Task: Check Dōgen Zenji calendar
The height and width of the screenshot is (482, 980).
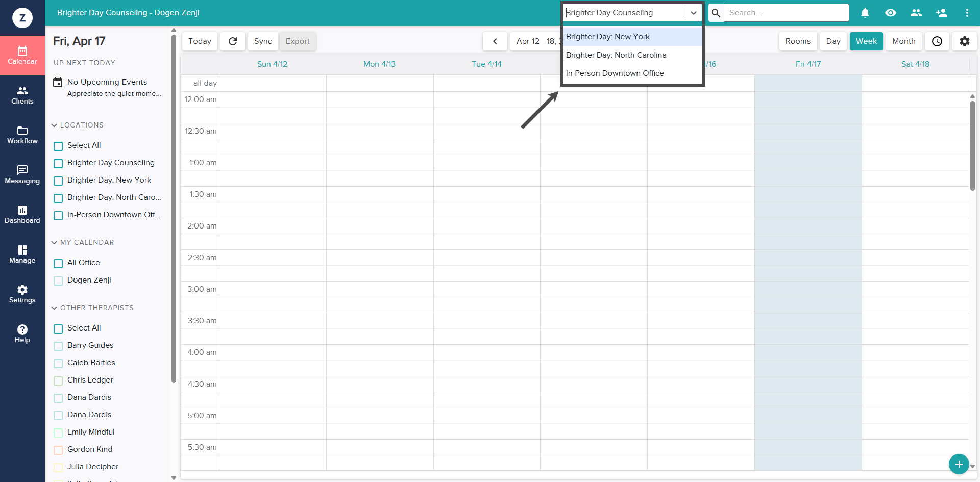Action: click(58, 281)
